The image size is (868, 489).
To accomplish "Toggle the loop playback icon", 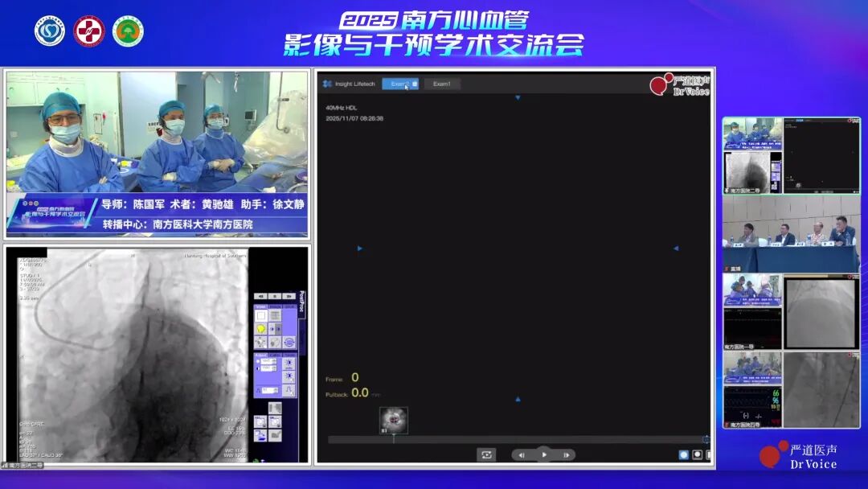I will pos(486,454).
